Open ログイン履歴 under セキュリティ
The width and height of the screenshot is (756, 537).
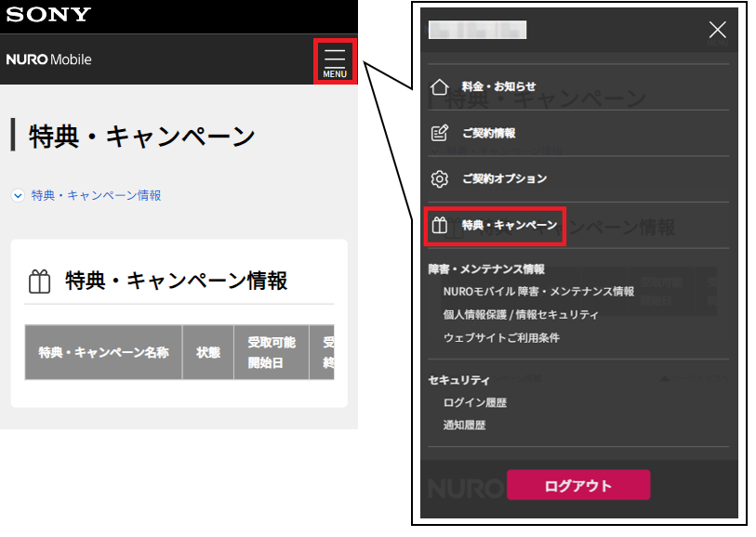pyautogui.click(x=475, y=402)
